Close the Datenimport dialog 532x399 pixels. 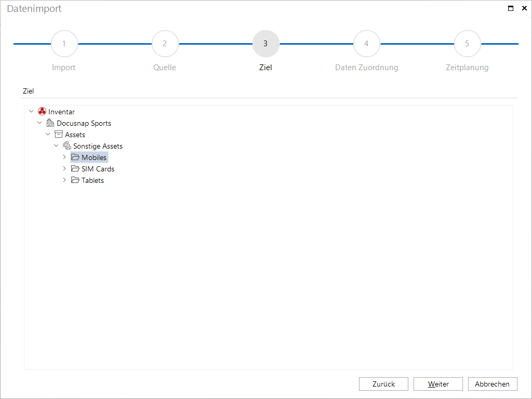pos(524,8)
